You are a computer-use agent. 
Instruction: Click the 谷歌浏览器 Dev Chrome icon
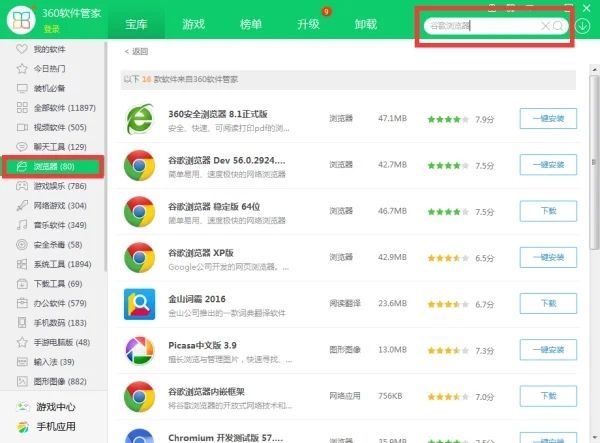(x=139, y=165)
